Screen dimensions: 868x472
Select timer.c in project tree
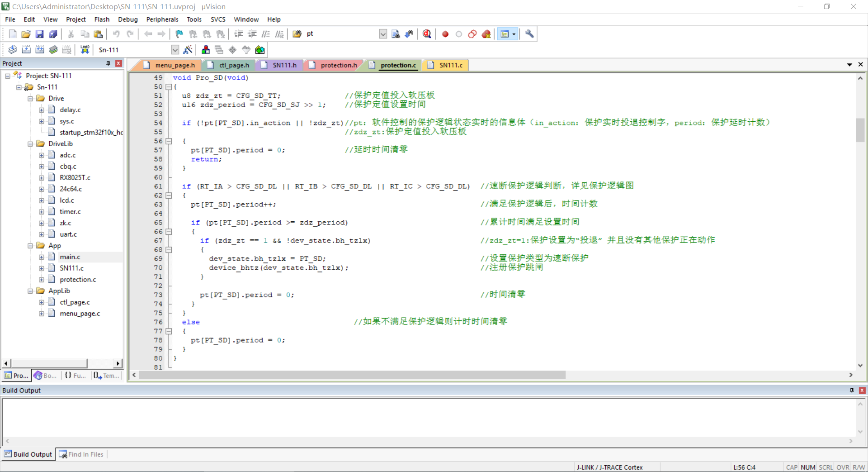click(70, 212)
